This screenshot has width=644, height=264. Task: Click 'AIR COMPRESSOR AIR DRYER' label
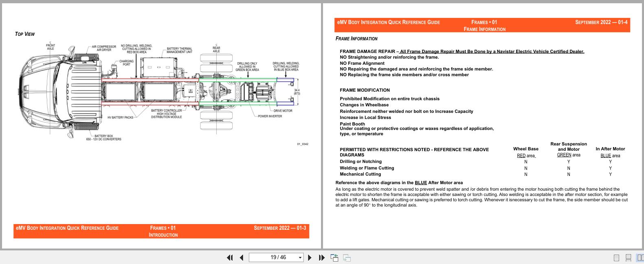coord(104,48)
